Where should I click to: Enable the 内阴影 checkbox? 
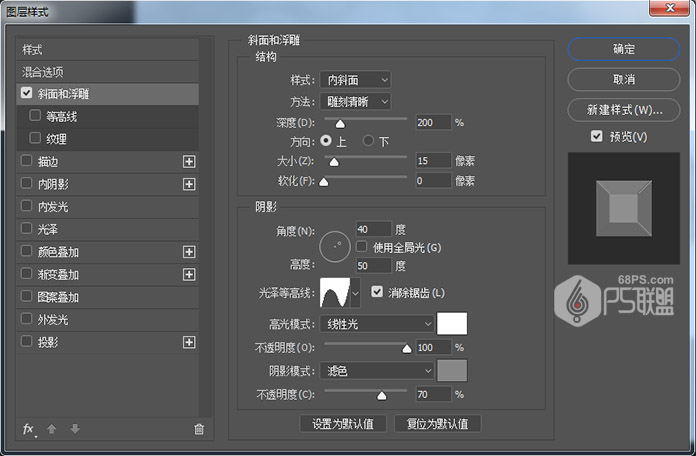coord(27,183)
